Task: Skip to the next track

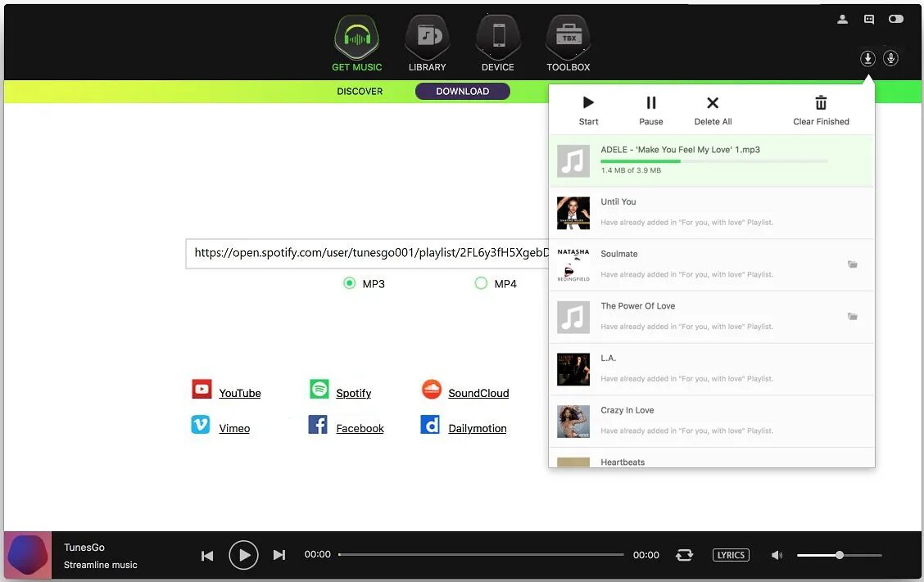Action: [x=279, y=555]
